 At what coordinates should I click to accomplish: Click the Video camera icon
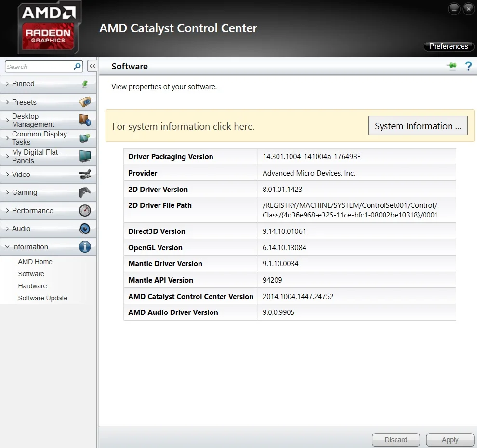pos(85,175)
